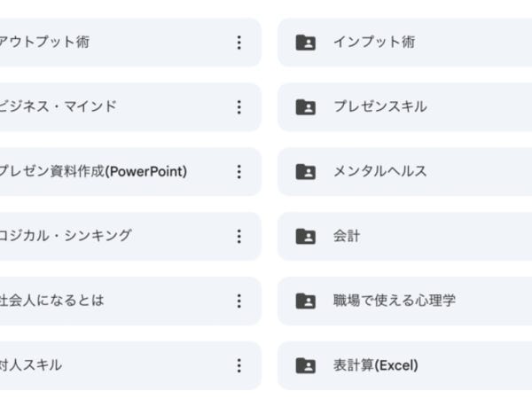Show more actions for ロジカル・シンキング
Viewport: 532px width, 399px height.
point(239,236)
